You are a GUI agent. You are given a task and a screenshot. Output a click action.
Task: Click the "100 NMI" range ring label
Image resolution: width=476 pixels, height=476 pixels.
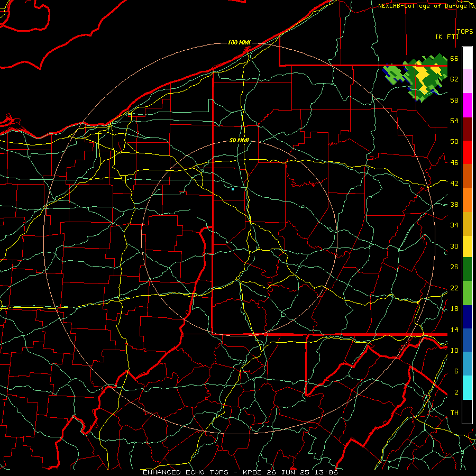239,42
